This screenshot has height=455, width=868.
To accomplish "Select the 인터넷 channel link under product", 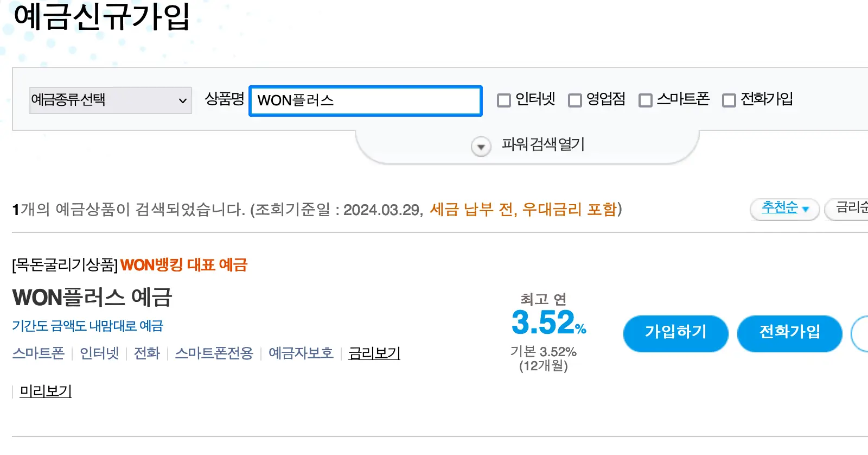I will (99, 353).
